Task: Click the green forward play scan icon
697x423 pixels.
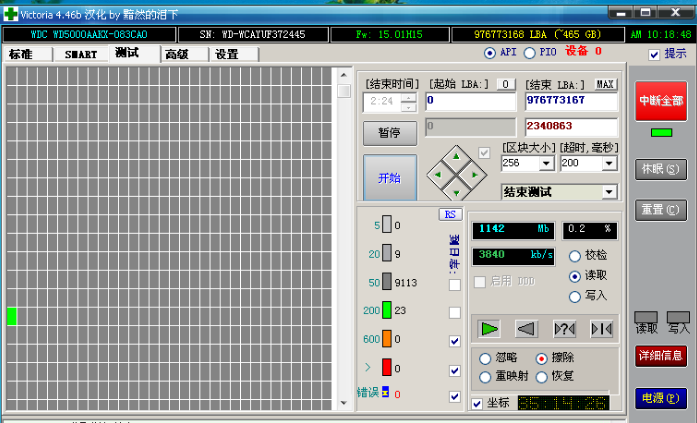Action: pyautogui.click(x=488, y=328)
